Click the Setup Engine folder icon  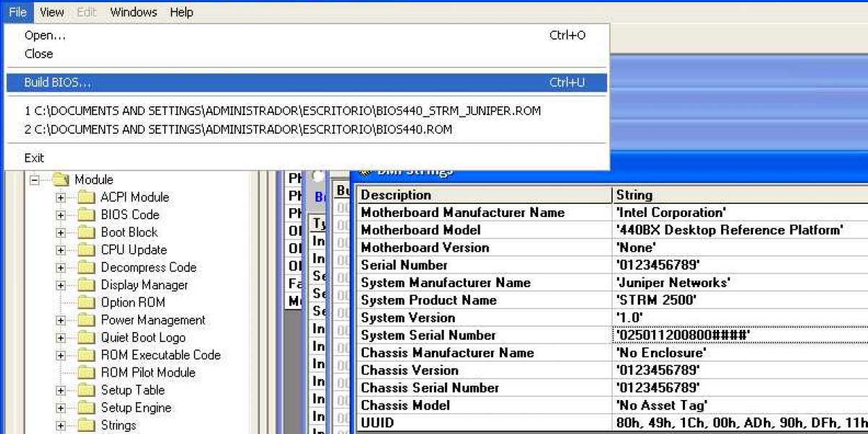click(x=87, y=407)
